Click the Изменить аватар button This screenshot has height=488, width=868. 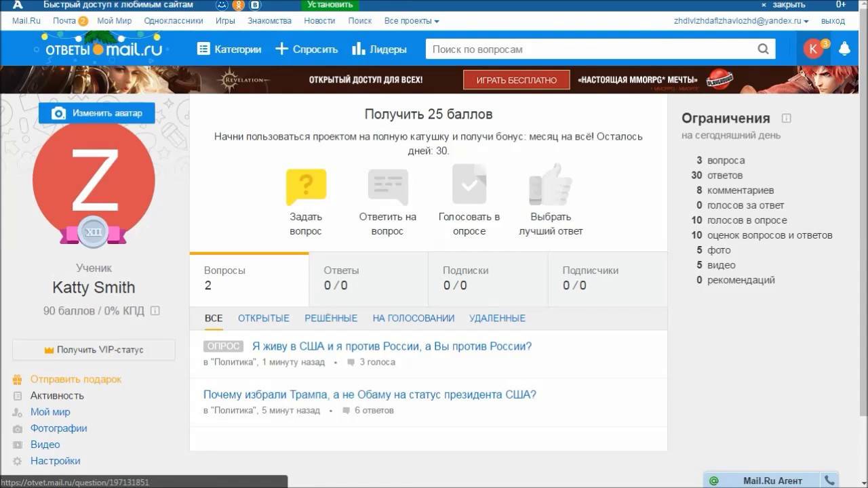[x=96, y=113]
